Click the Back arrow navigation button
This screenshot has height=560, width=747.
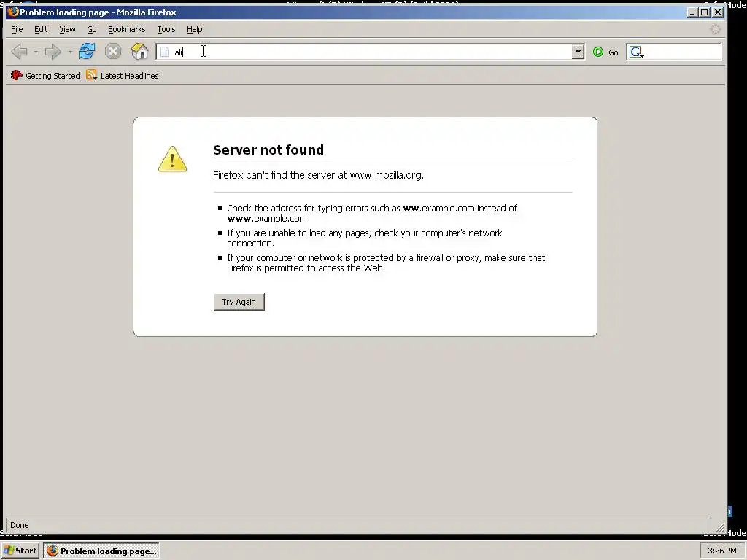click(x=19, y=52)
